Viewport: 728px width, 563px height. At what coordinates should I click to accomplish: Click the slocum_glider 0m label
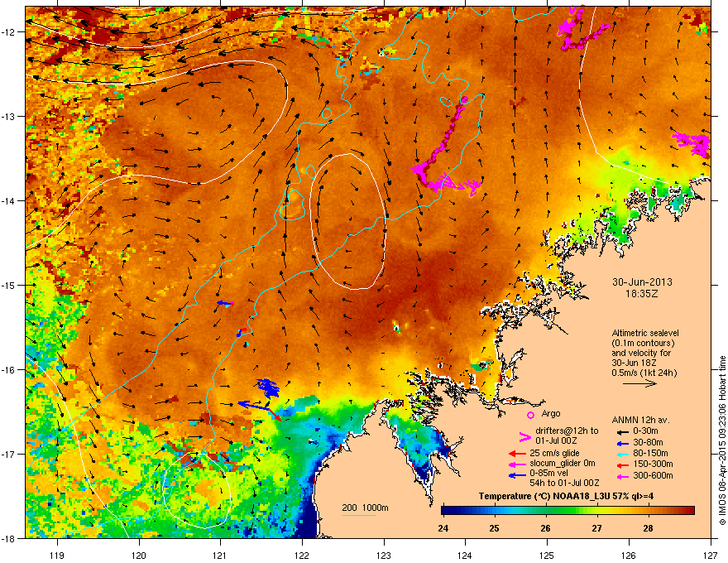point(563,464)
